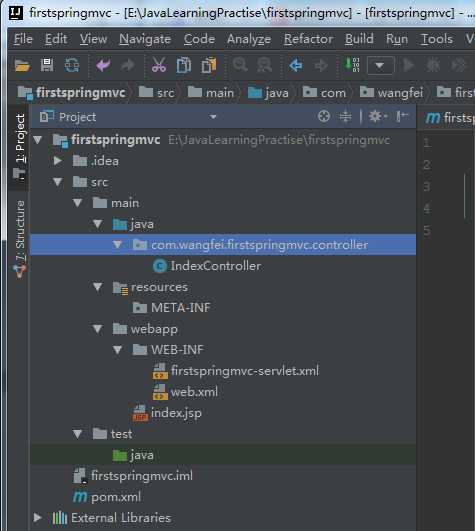Select IndexController class in tree

pyautogui.click(x=207, y=266)
